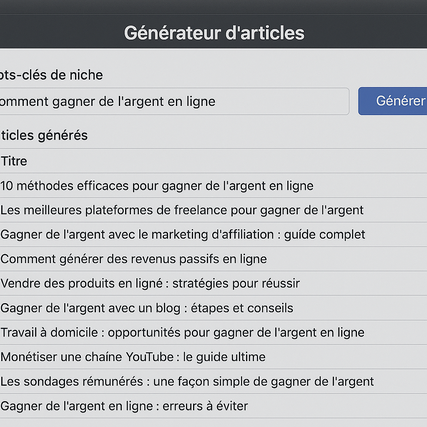The image size is (427, 427).
Task: Click "étapes et conseils" in the blog row
Action: (242, 308)
